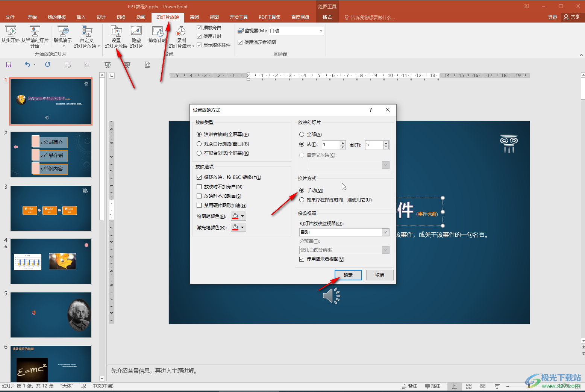
Task: Open 绘图笔颜色 pen color picker
Action: (238, 216)
